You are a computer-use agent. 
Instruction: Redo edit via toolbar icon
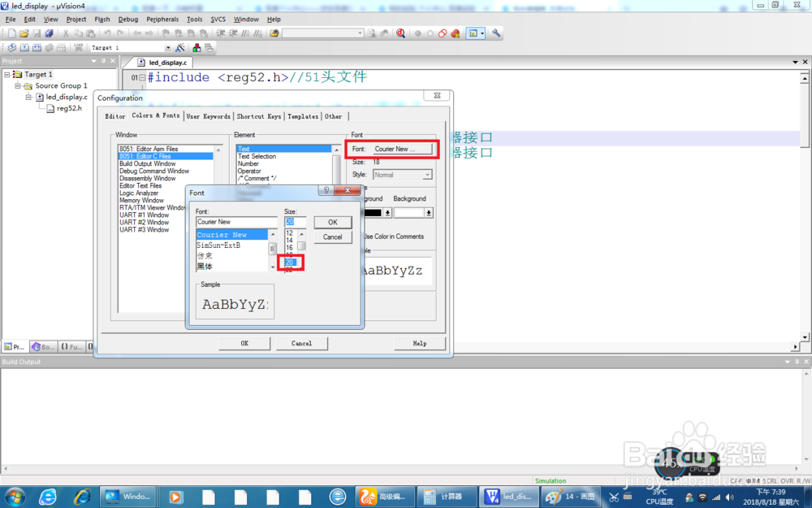point(120,33)
